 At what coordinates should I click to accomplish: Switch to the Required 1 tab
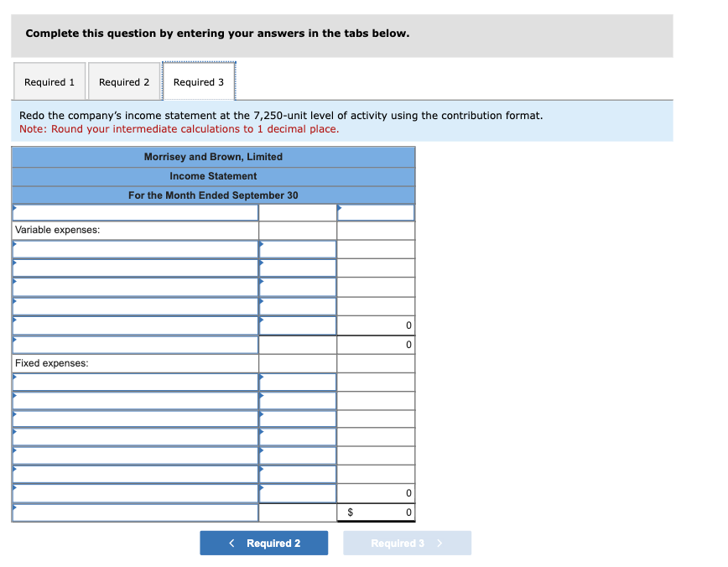[49, 81]
